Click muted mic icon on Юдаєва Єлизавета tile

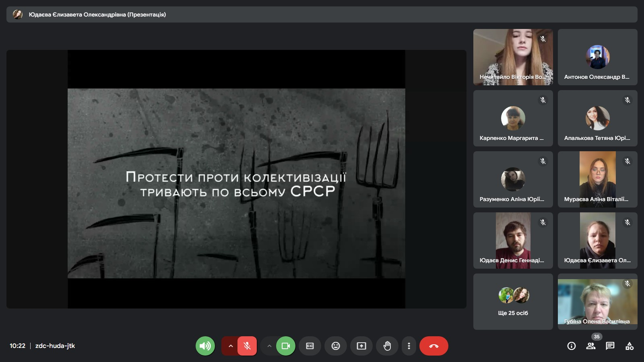coord(627,222)
